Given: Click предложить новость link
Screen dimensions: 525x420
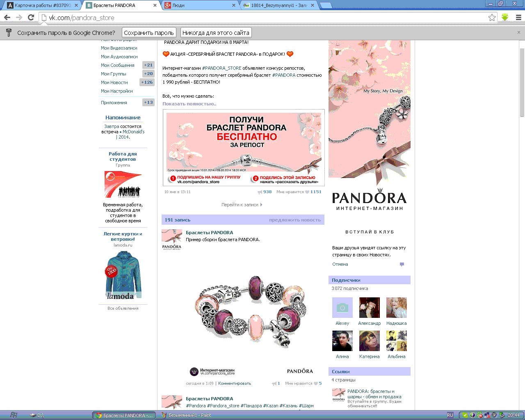Looking at the screenshot, I should click(x=295, y=220).
